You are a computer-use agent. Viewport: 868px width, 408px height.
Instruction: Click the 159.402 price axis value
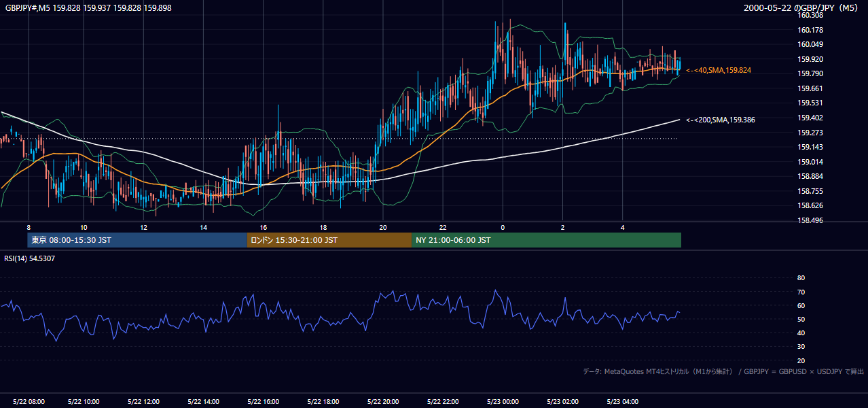tap(810, 118)
